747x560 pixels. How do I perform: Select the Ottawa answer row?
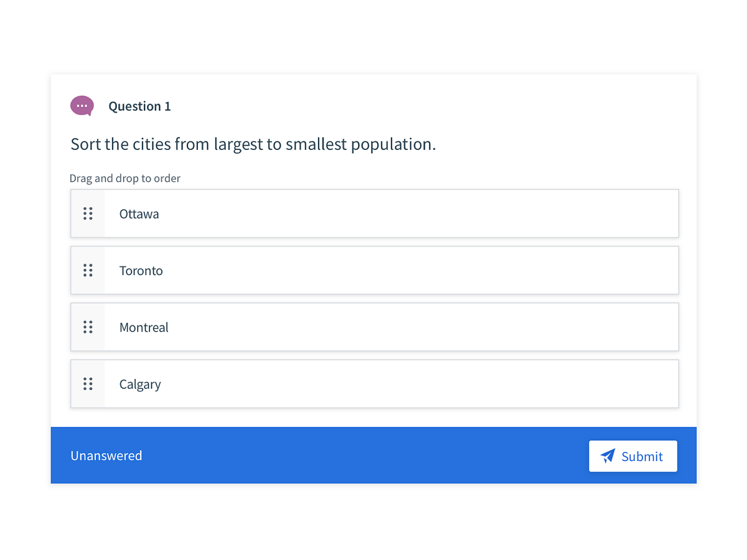coord(374,213)
